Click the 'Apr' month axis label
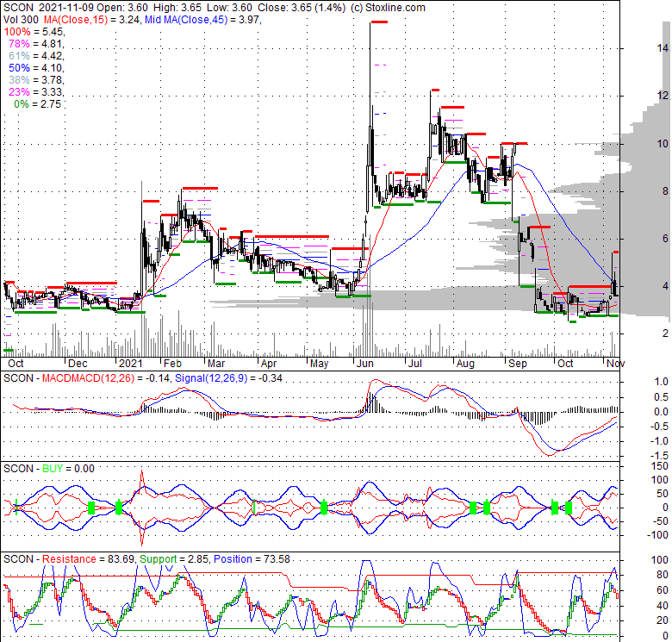Screen dimensions: 672x642 pyautogui.click(x=269, y=364)
